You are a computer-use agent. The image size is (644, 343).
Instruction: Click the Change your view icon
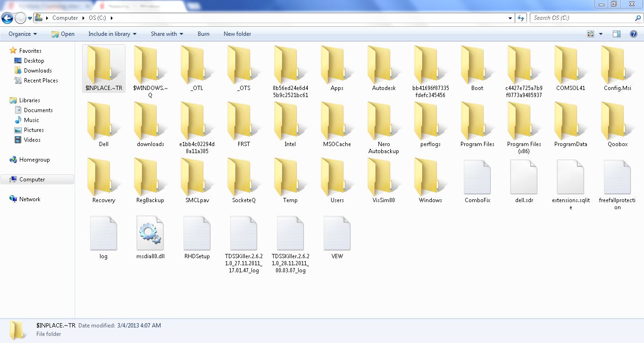[590, 34]
